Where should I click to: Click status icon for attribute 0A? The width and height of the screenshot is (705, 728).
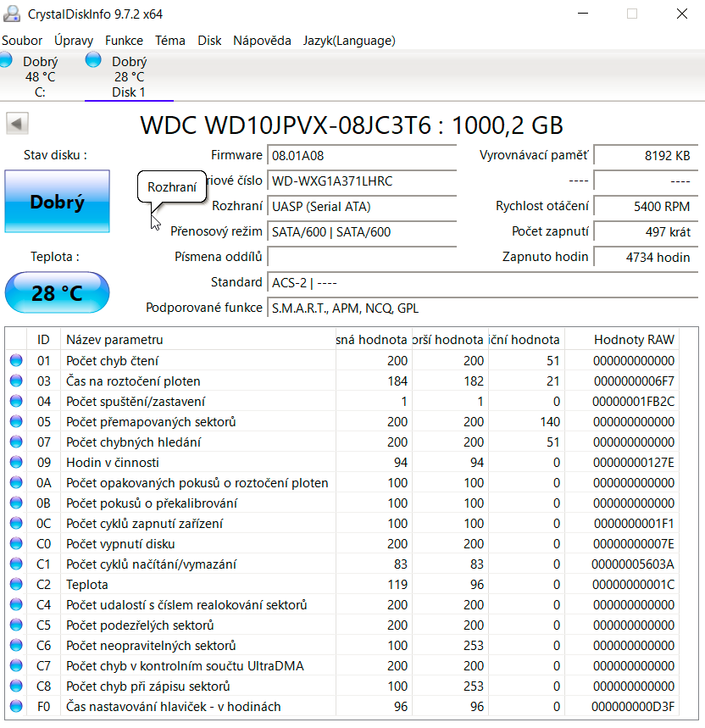click(16, 482)
